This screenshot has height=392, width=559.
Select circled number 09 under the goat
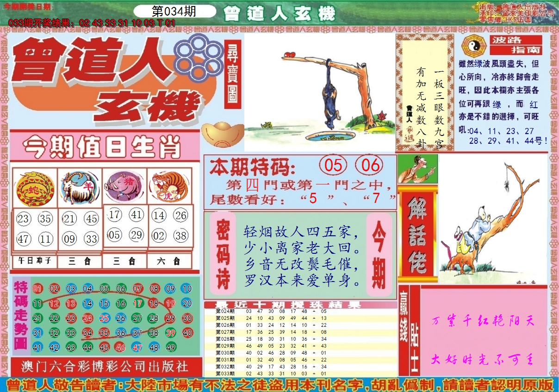point(69,239)
